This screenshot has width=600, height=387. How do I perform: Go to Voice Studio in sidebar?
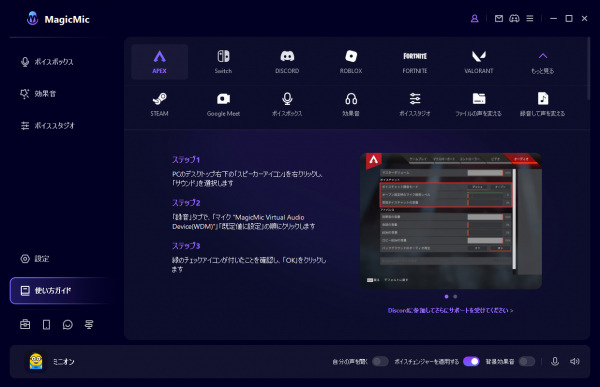(x=47, y=126)
